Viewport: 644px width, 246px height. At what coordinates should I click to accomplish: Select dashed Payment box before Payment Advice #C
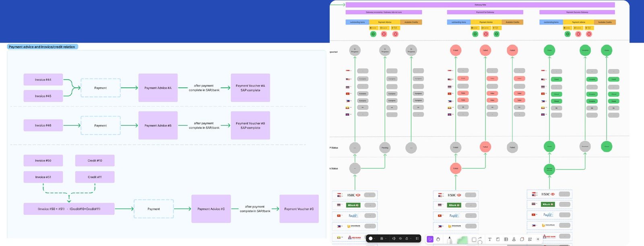[x=154, y=209]
